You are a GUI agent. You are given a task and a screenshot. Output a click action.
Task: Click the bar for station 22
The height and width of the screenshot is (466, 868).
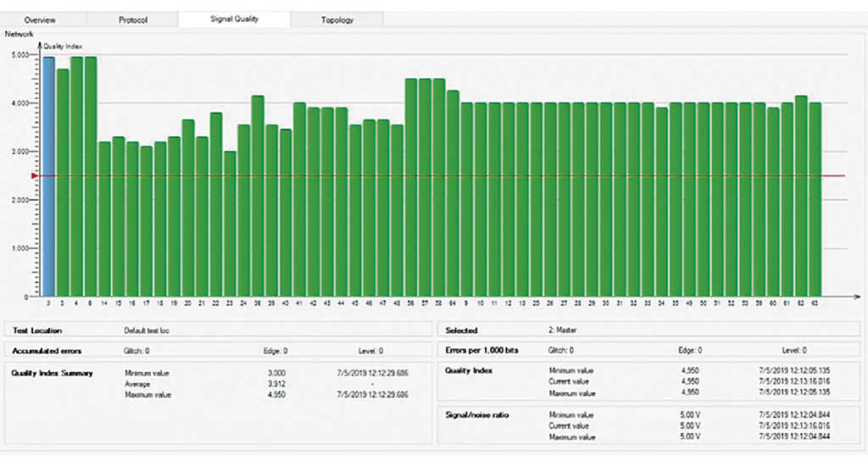click(216, 205)
